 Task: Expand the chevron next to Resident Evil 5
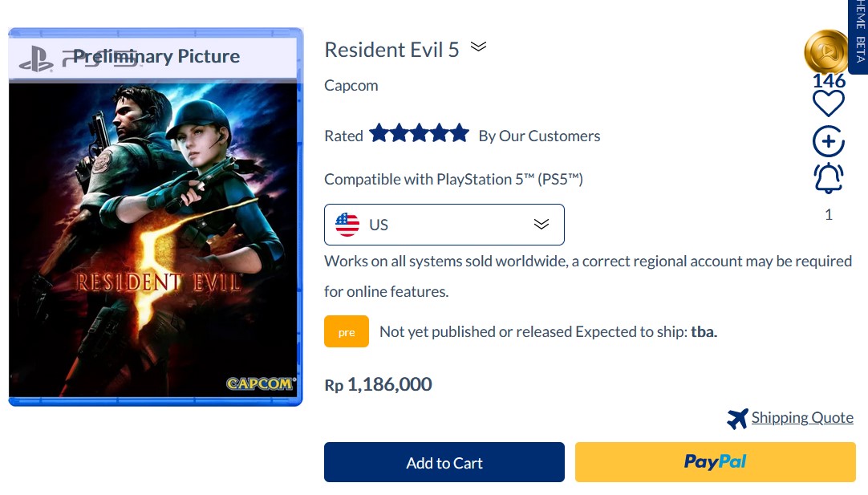click(x=478, y=47)
